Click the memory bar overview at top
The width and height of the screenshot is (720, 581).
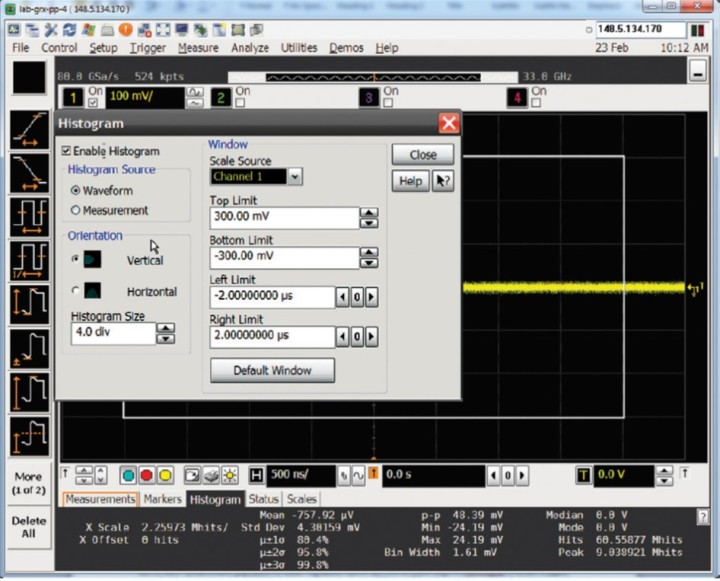[x=373, y=77]
